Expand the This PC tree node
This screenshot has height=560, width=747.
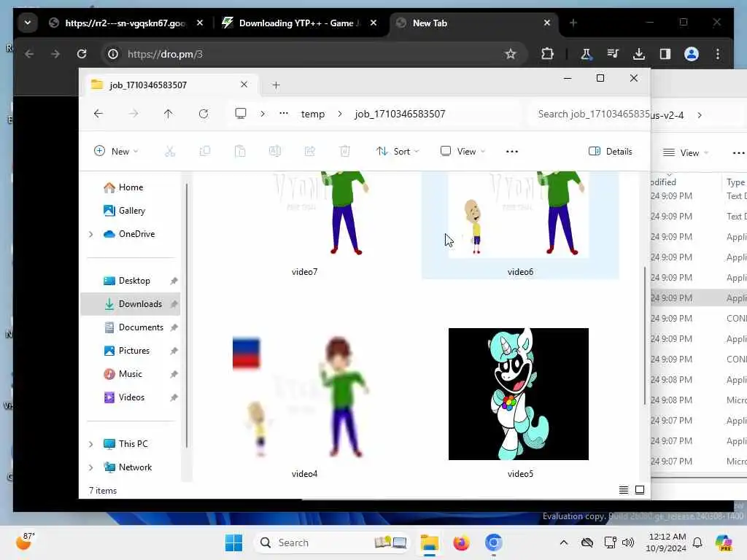[x=90, y=444]
